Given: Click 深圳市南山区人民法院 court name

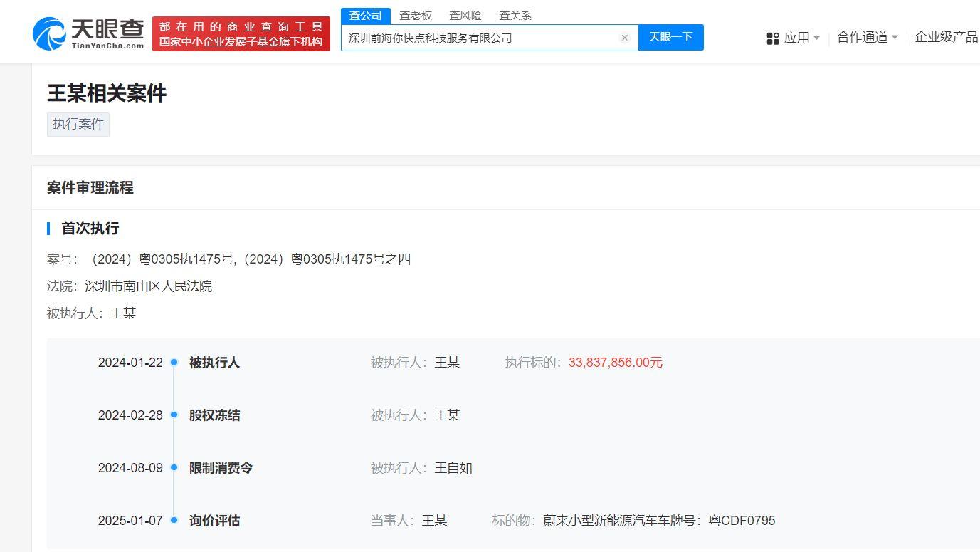Looking at the screenshot, I should pos(148,286).
